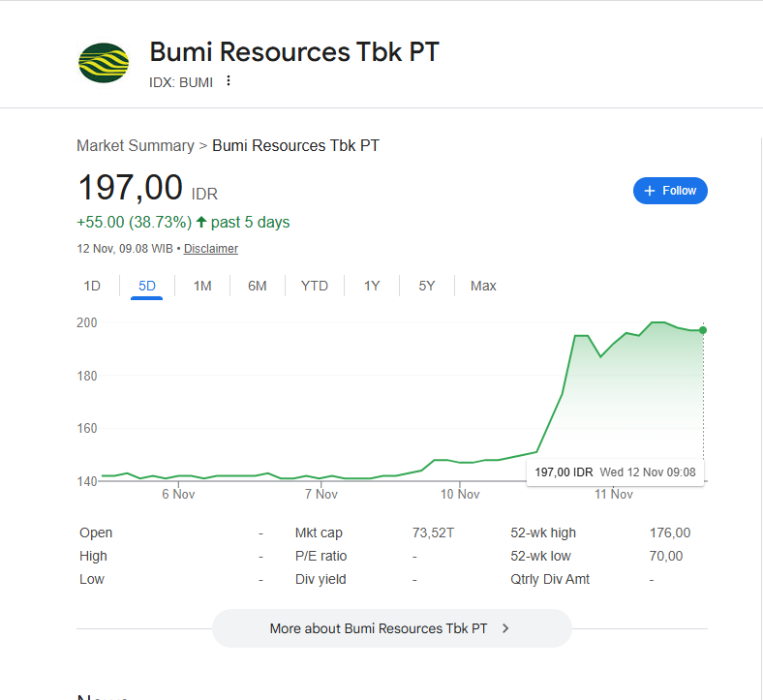Viewport: 763px width, 700px height.
Task: Switch chart to 1Y range
Action: 372,286
